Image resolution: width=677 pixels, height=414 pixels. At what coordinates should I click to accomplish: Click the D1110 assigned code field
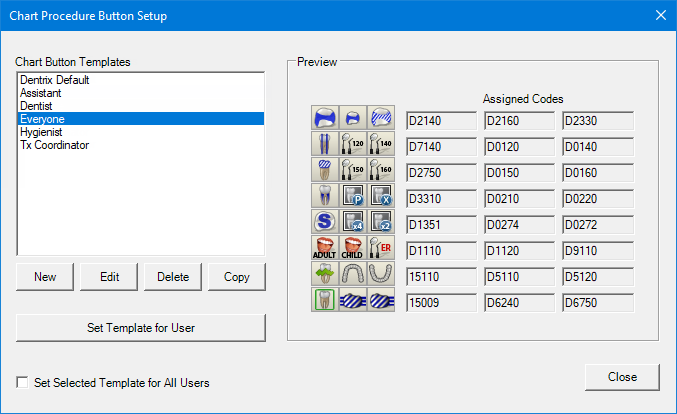tap(441, 251)
